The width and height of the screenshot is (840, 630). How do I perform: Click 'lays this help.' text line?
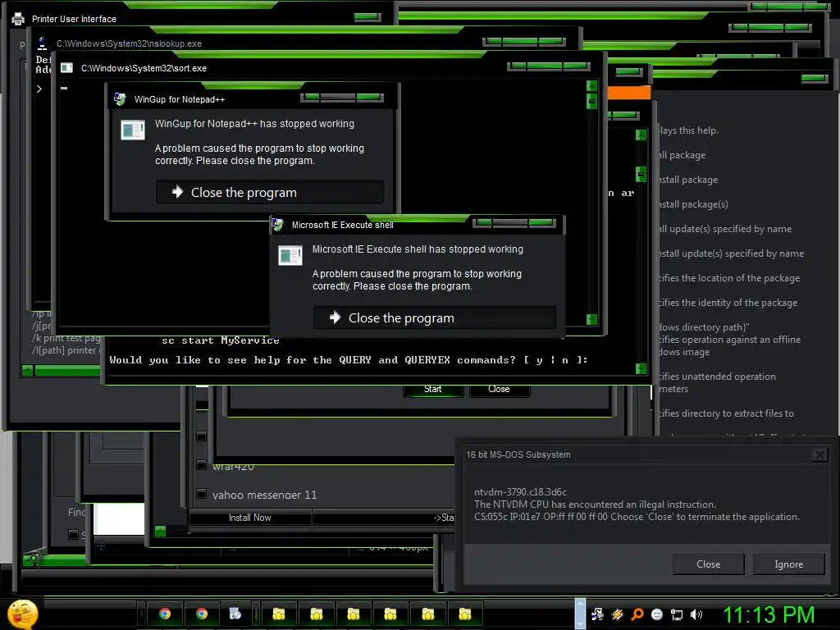(x=689, y=130)
